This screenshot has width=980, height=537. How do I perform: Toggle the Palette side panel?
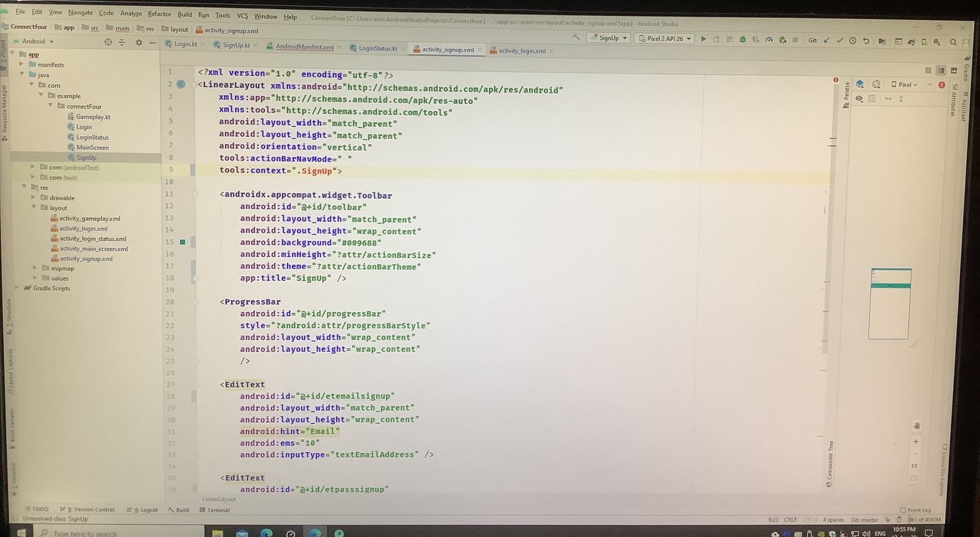coord(847,95)
